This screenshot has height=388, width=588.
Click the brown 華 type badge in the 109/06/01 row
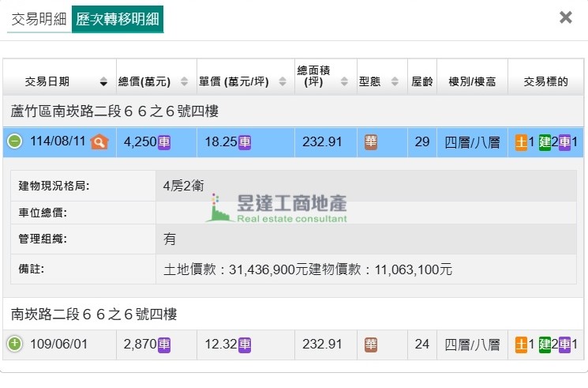point(371,345)
